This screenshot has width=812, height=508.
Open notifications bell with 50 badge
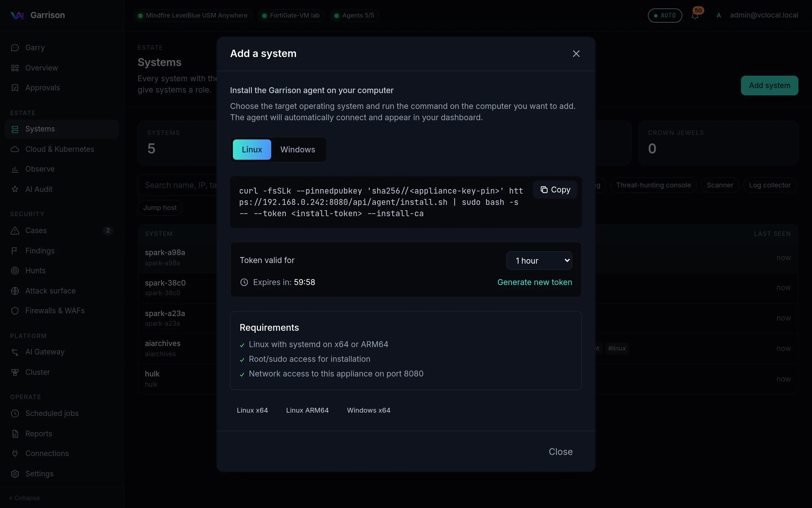coord(695,15)
